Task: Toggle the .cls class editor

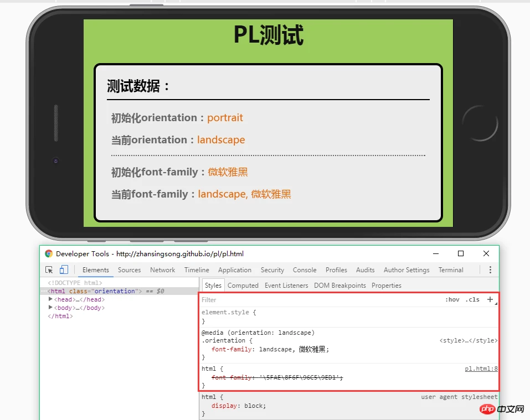Action: (472, 300)
